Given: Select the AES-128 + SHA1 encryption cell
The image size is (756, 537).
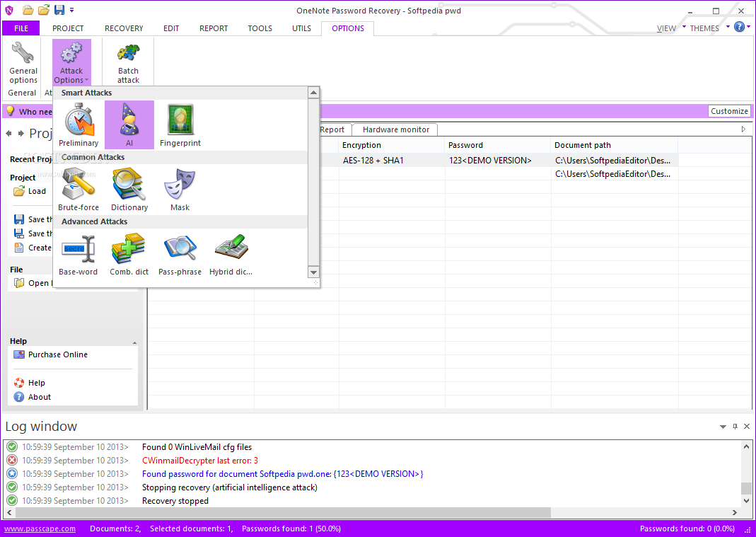Looking at the screenshot, I should pyautogui.click(x=392, y=161).
